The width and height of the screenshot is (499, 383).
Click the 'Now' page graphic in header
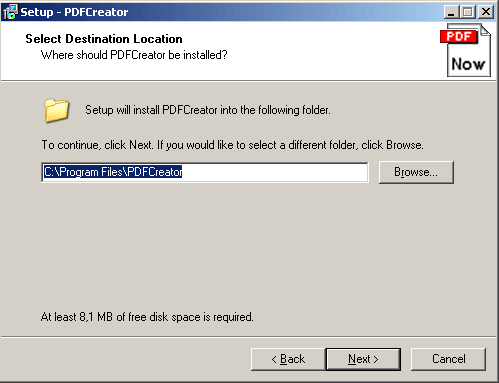coord(468,63)
